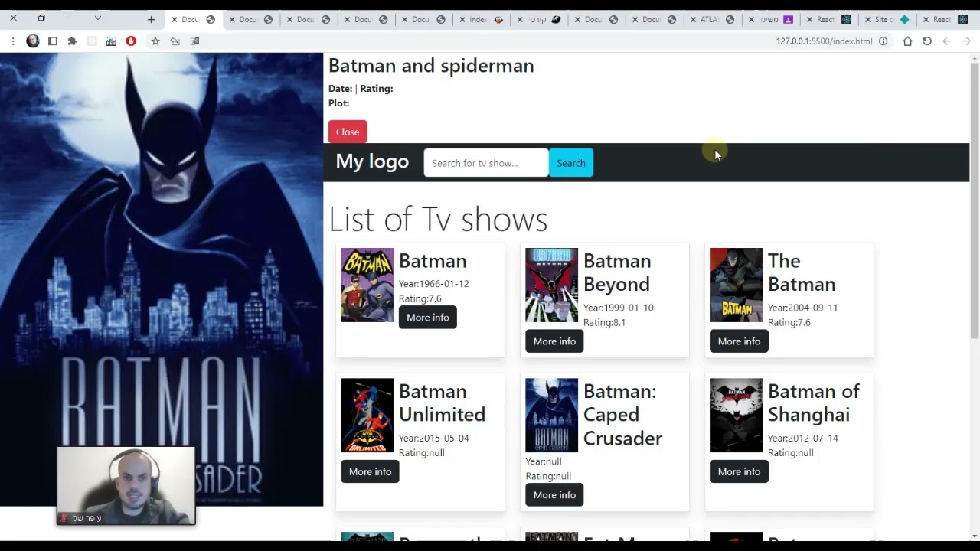Click the Year:2015-05-04 text

[x=434, y=439]
